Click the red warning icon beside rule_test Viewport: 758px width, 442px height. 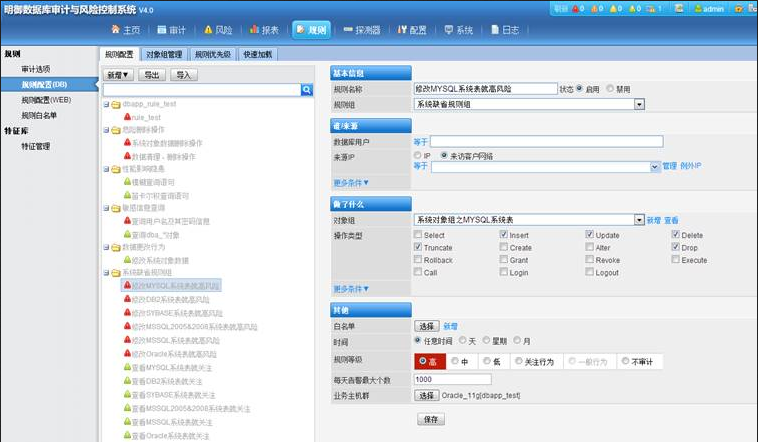[127, 117]
